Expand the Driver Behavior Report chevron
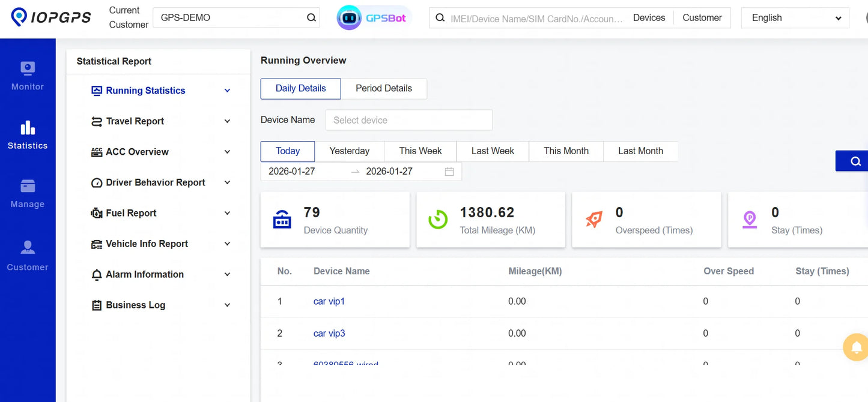 [x=227, y=182]
